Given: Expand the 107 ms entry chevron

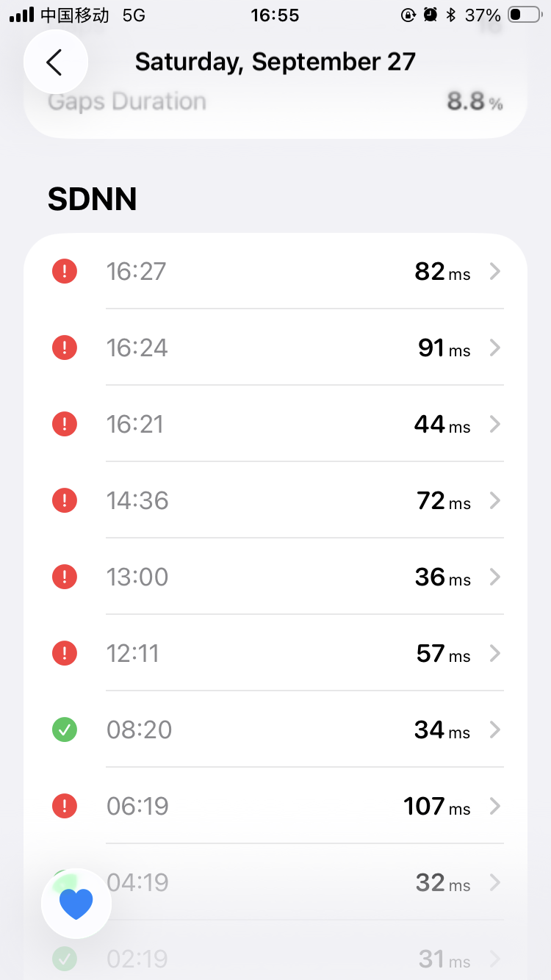Looking at the screenshot, I should click(495, 807).
